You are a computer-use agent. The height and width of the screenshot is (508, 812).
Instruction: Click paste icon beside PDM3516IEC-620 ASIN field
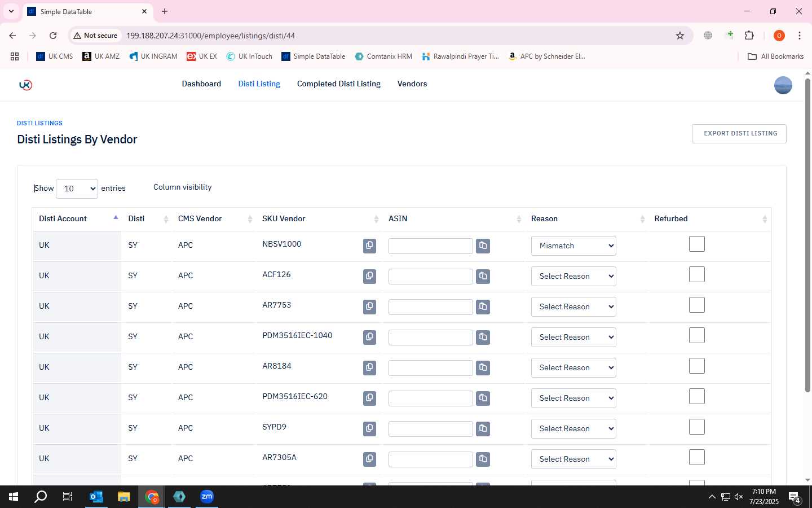pyautogui.click(x=483, y=398)
